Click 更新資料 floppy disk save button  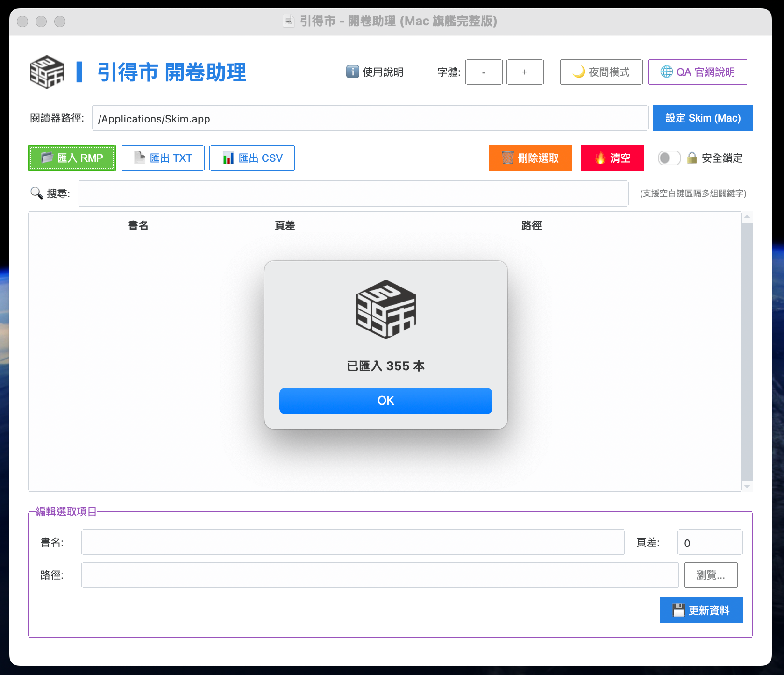point(701,610)
